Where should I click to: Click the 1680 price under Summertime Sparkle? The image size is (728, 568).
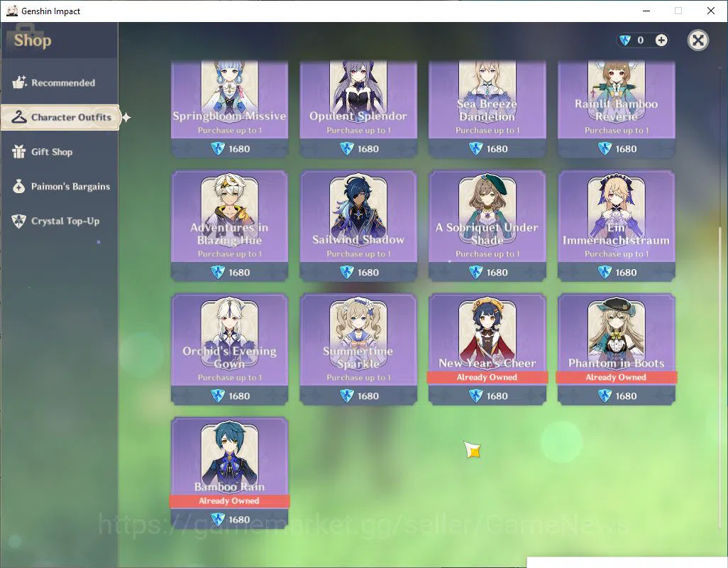(368, 396)
